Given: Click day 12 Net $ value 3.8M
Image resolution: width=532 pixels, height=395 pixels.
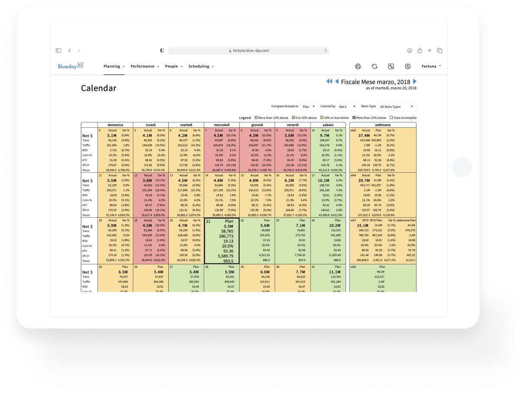Looking at the screenshot, I should click(147, 180).
